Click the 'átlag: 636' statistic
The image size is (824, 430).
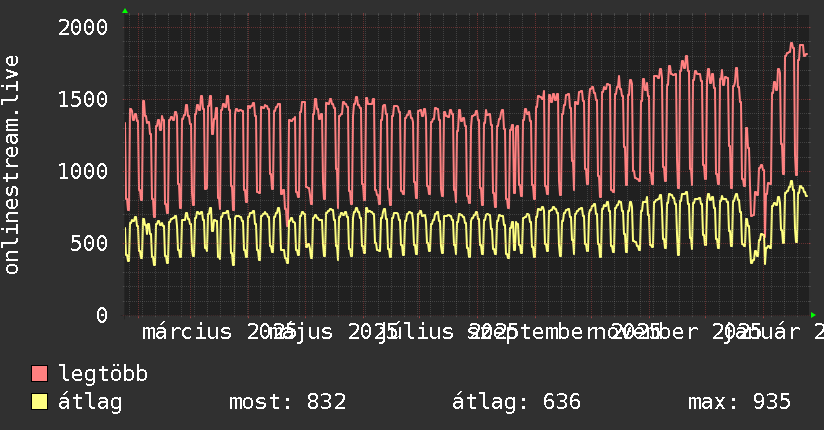pos(516,402)
